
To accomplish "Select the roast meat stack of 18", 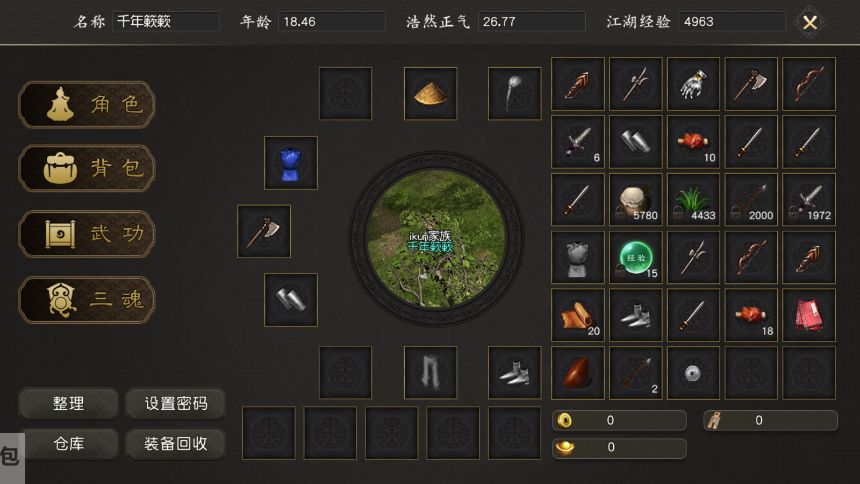I will tap(751, 316).
